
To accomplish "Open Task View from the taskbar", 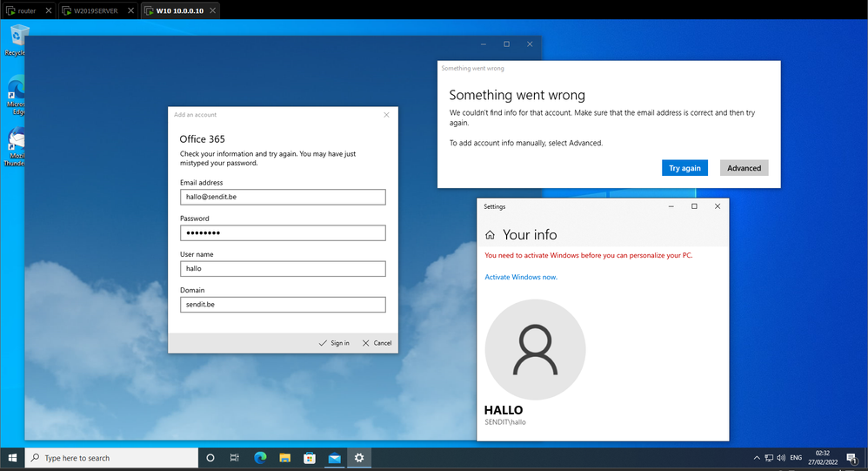I will pyautogui.click(x=235, y=458).
